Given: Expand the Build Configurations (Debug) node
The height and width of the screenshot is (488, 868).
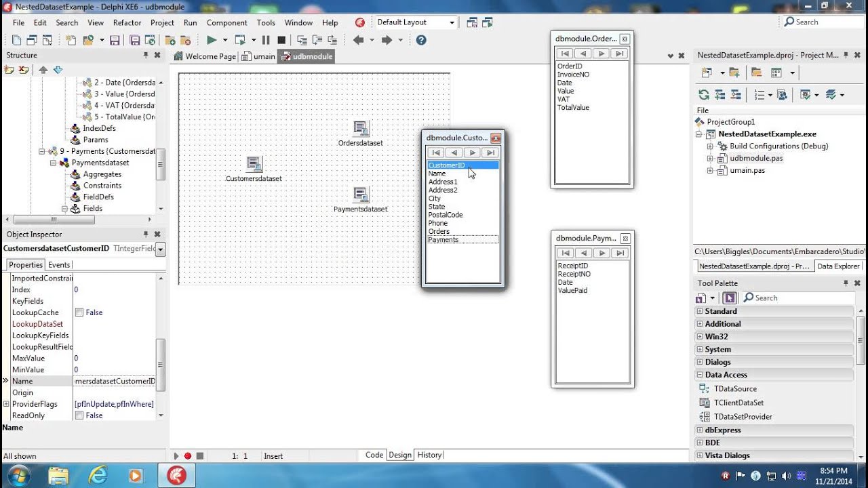Looking at the screenshot, I should coord(710,146).
